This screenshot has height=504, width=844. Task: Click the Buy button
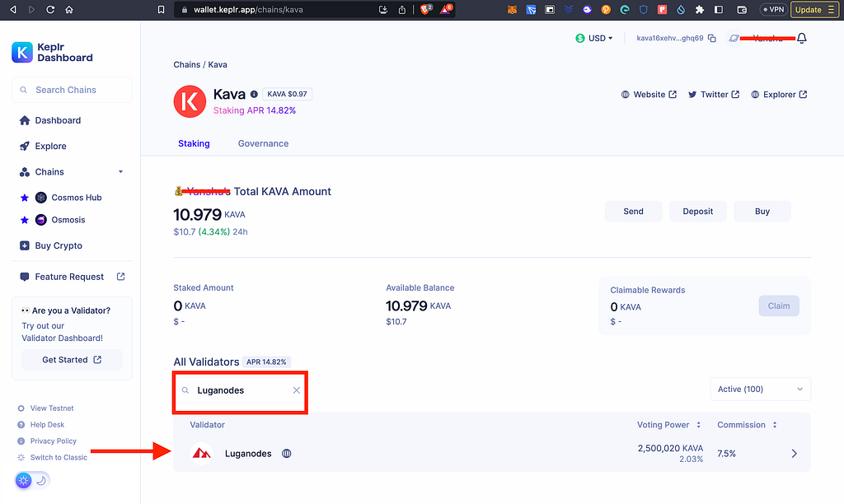[762, 212]
